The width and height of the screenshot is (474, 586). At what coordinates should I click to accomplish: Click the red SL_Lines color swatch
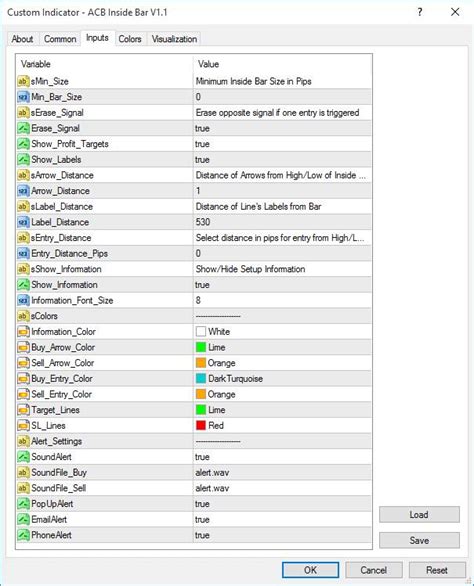(x=201, y=425)
